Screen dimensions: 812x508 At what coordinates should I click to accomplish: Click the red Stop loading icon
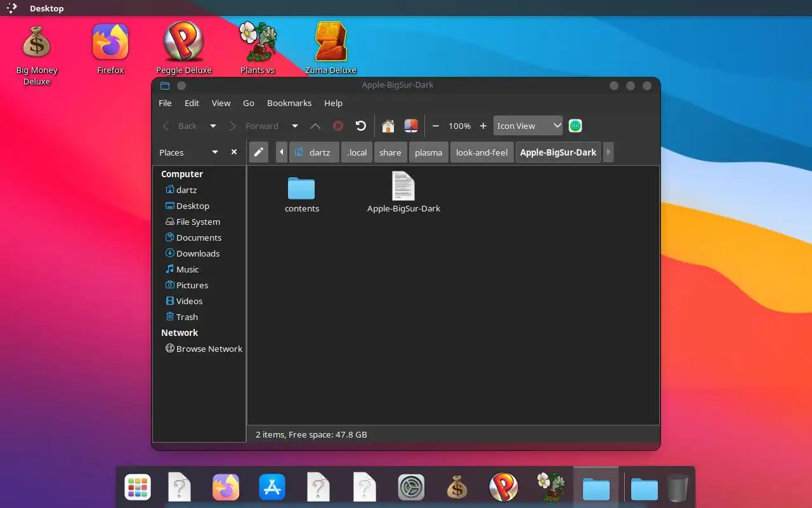coord(338,126)
